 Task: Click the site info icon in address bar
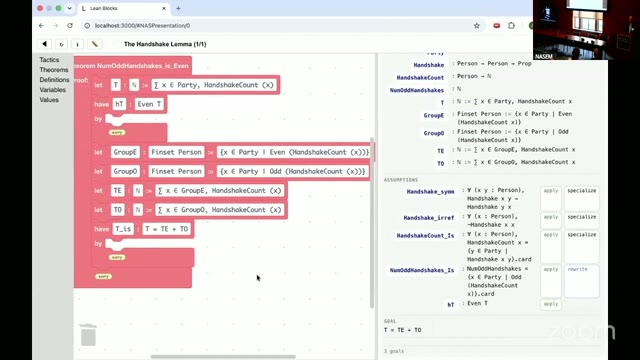tap(87, 25)
